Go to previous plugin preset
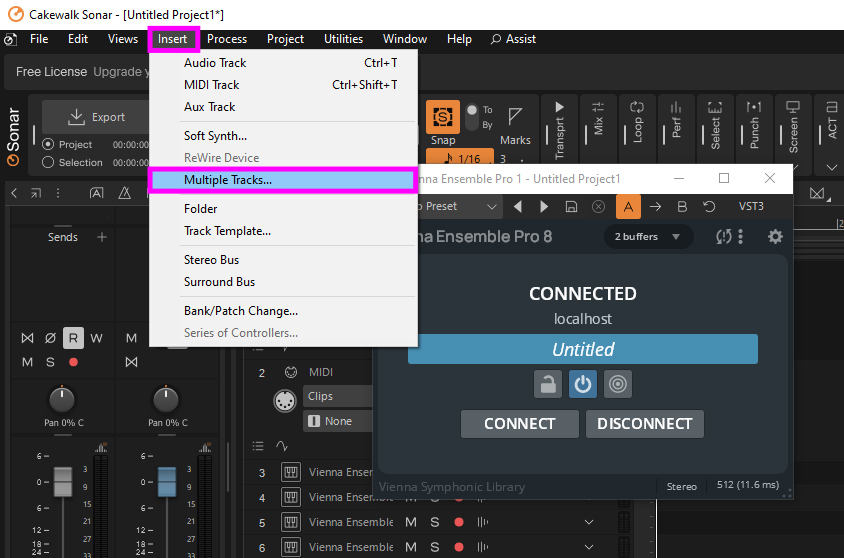Viewport: 844px width, 558px height. tap(518, 207)
